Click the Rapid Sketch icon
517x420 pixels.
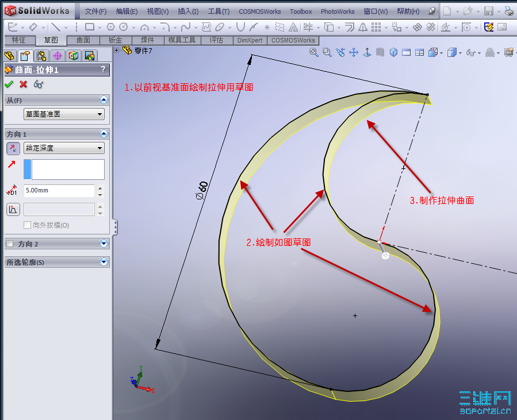tap(489, 27)
